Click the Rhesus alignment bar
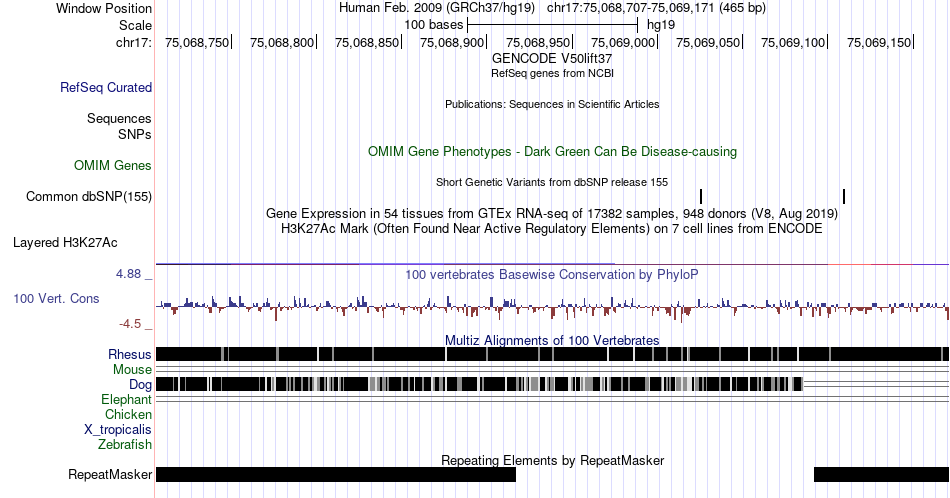The image size is (950, 498). [553, 354]
